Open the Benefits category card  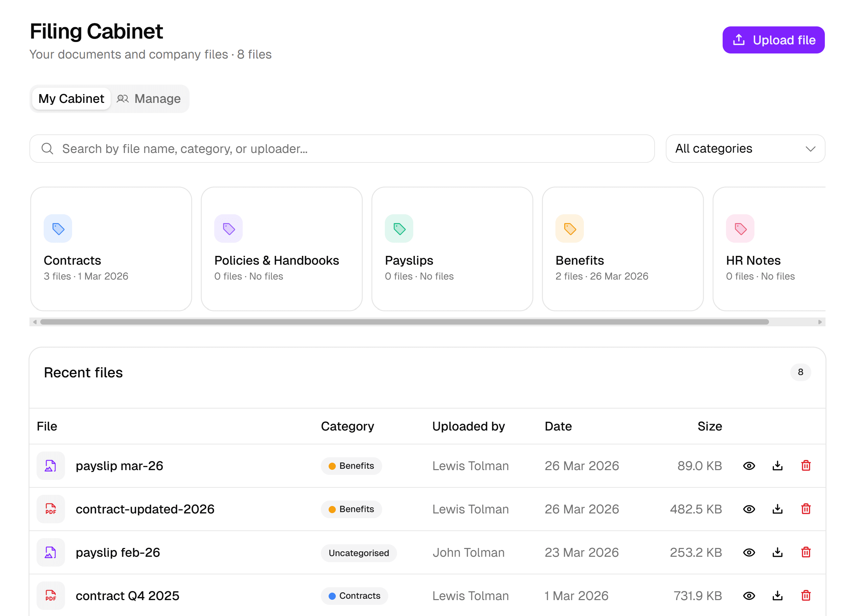(622, 249)
